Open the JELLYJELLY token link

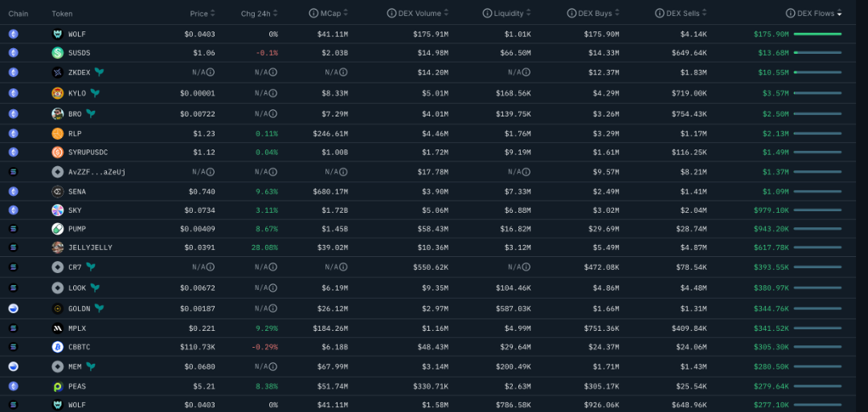pos(90,247)
